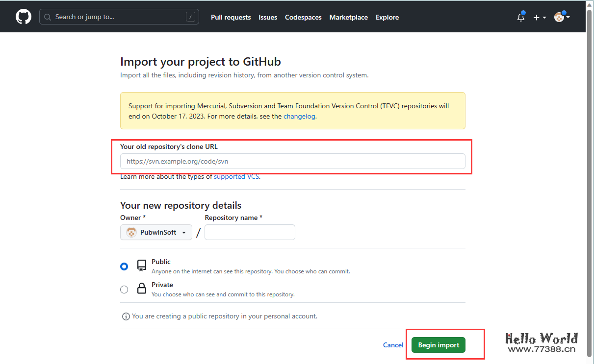
Task: Expand the PubwinSoft owner dropdown
Action: point(156,232)
